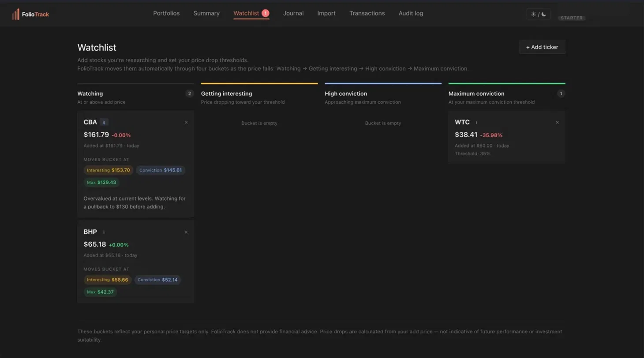Viewport: 644px width, 358px height.
Task: Click BHP Interesting $58.66 pill
Action: tap(108, 280)
